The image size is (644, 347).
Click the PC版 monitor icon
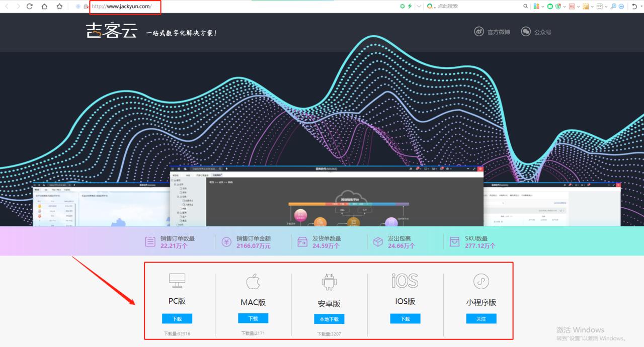click(x=177, y=281)
